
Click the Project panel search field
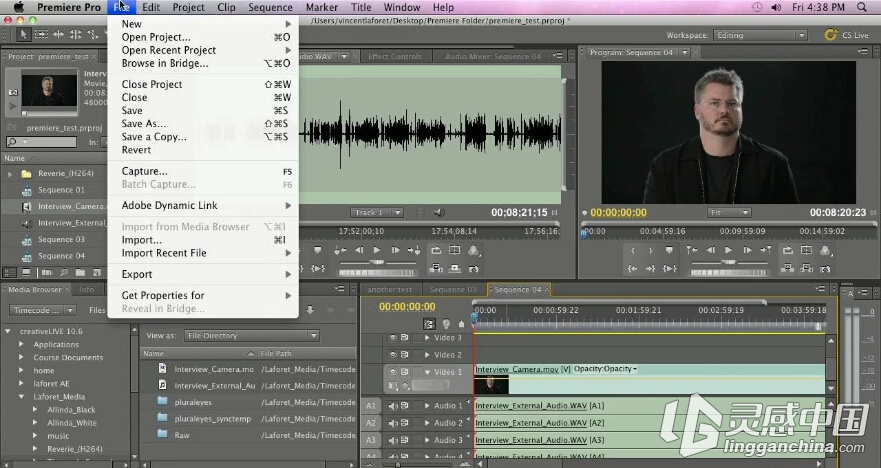[x=41, y=142]
